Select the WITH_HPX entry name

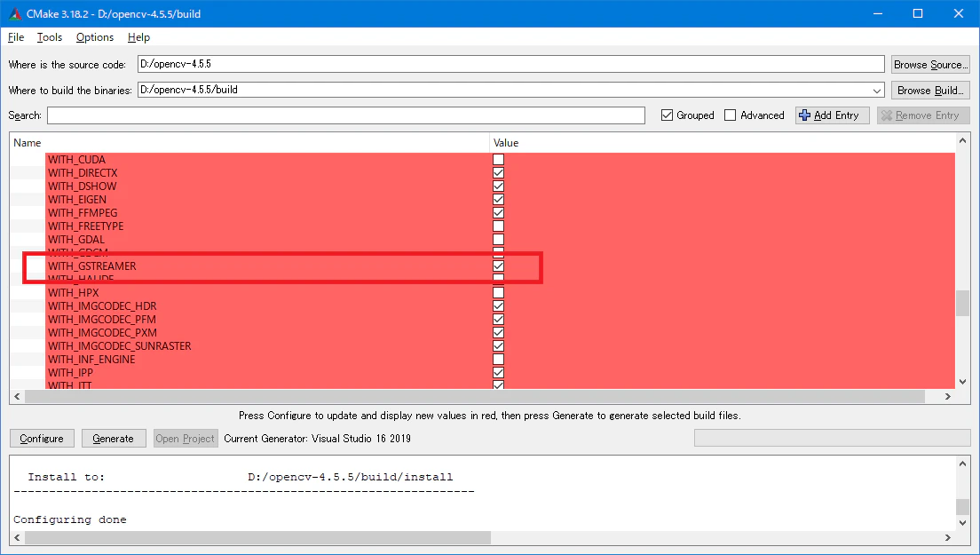[x=73, y=292]
